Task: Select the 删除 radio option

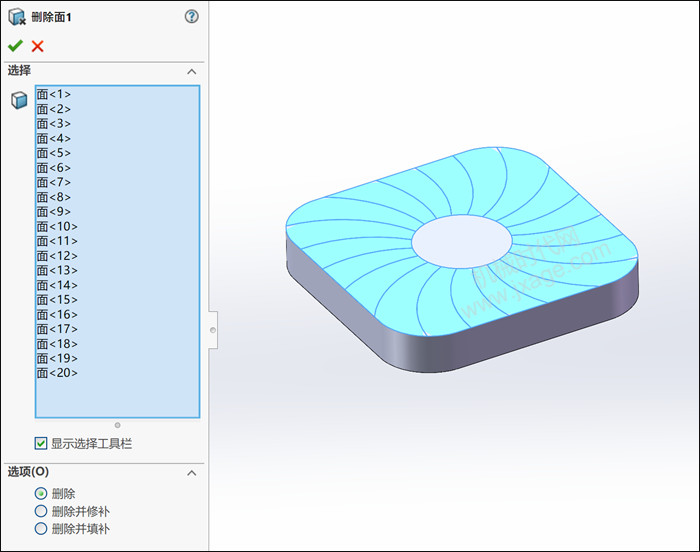Action: point(41,493)
